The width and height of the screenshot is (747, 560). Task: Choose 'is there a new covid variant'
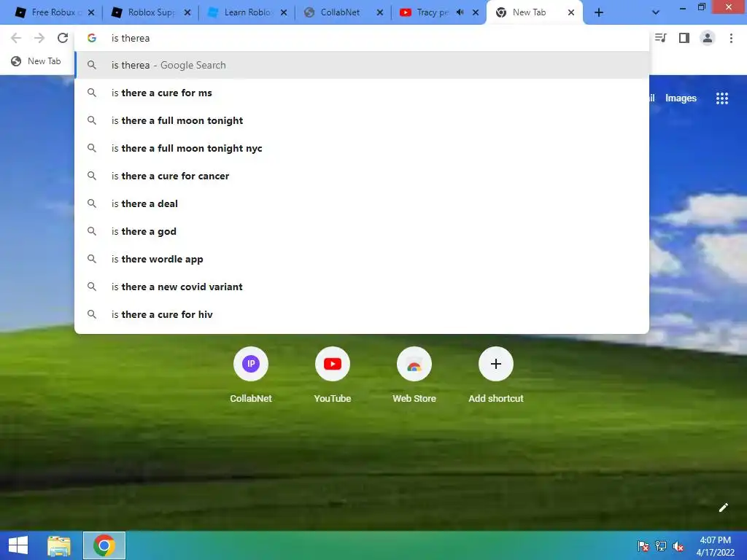(362, 286)
